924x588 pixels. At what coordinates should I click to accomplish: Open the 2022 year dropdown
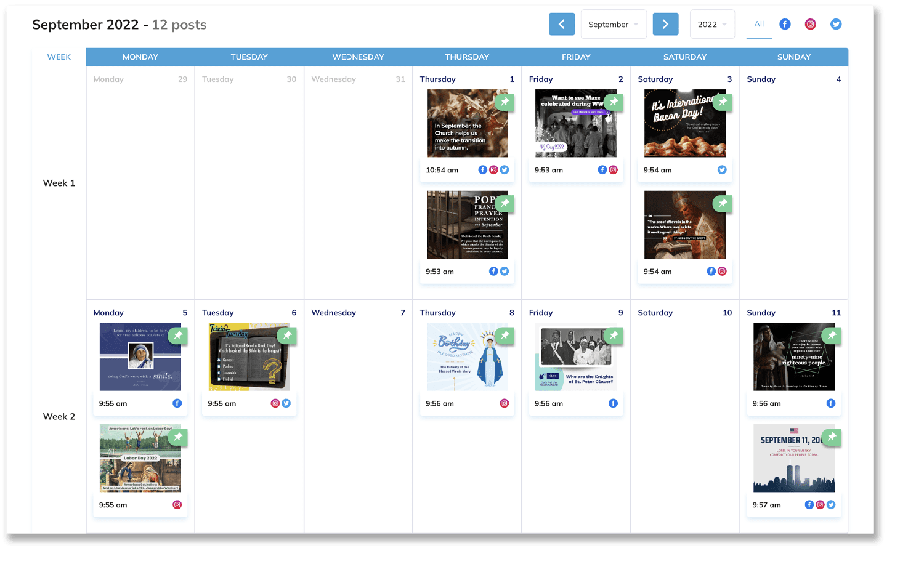click(711, 25)
